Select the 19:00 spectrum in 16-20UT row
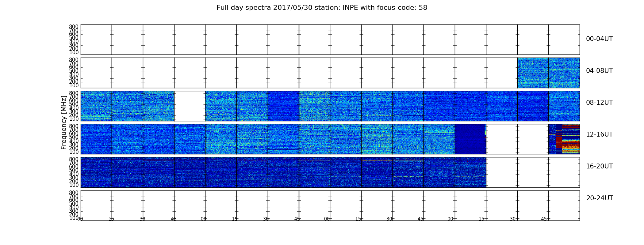Image resolution: width=644 pixels, height=245 pixels. (470, 172)
